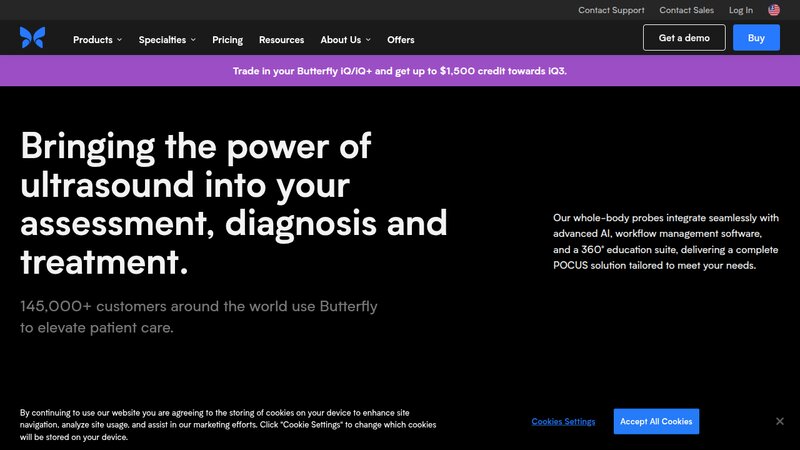Open Contact Support link
The image size is (800, 450).
pos(611,10)
